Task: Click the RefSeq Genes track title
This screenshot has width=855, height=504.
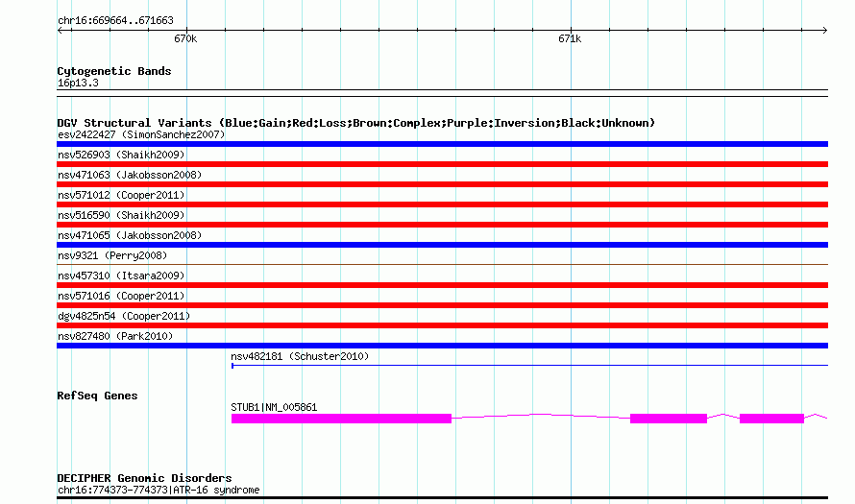Action: point(97,396)
